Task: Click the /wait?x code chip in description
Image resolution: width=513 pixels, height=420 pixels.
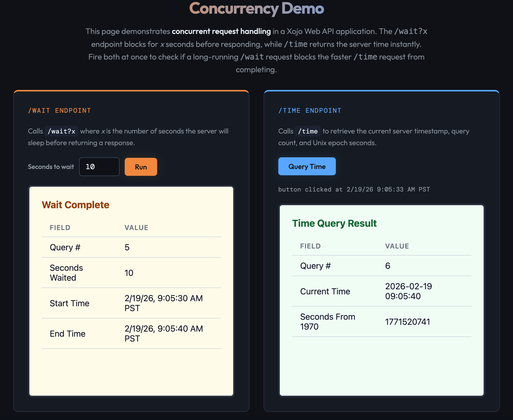Action: pyautogui.click(x=61, y=131)
